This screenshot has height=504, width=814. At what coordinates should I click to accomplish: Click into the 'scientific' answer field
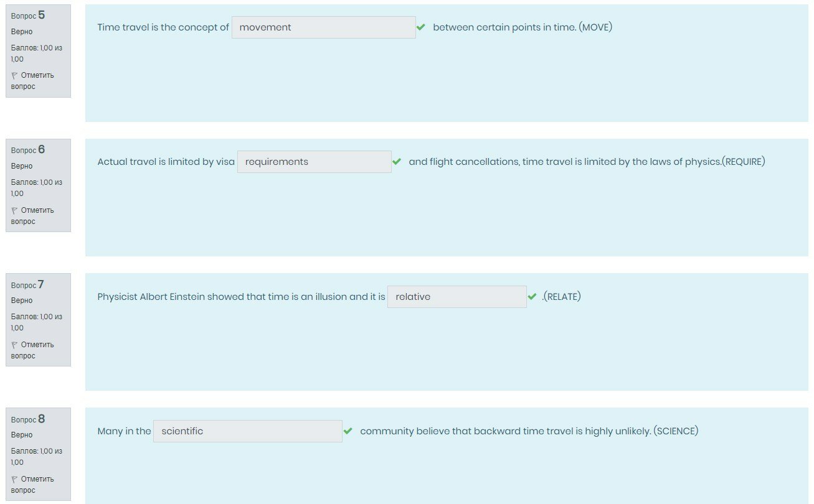tap(247, 431)
